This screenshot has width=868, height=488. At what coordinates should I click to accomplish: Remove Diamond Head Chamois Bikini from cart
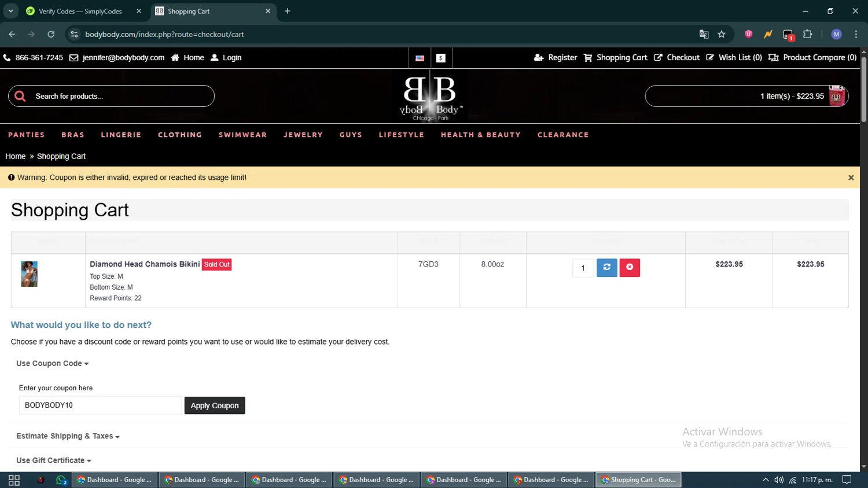pos(630,268)
